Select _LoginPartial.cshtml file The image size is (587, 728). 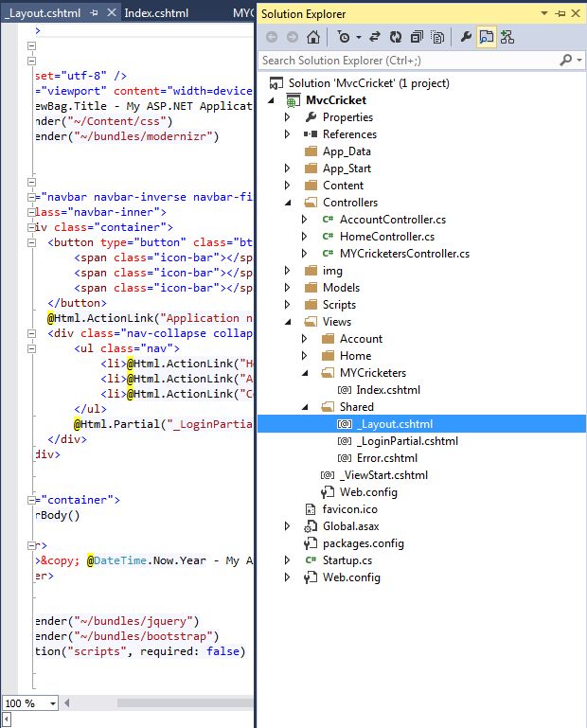click(407, 441)
